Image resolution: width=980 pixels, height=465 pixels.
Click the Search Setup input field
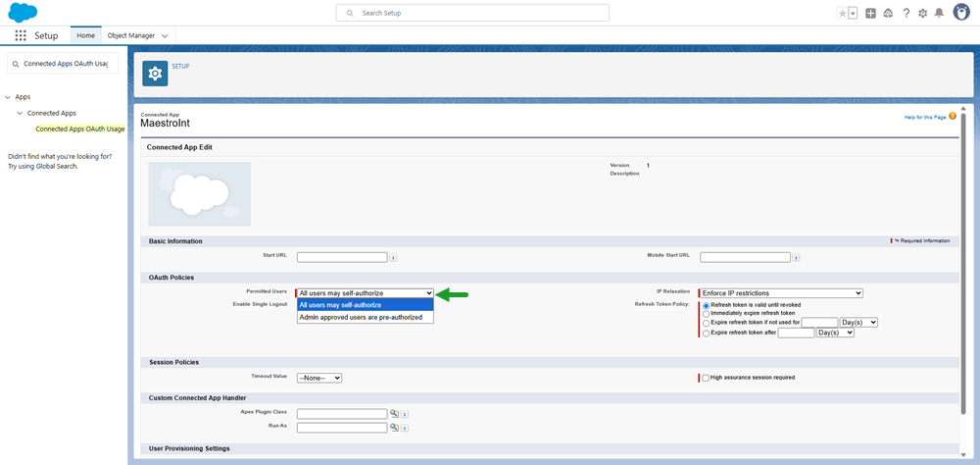coord(472,13)
